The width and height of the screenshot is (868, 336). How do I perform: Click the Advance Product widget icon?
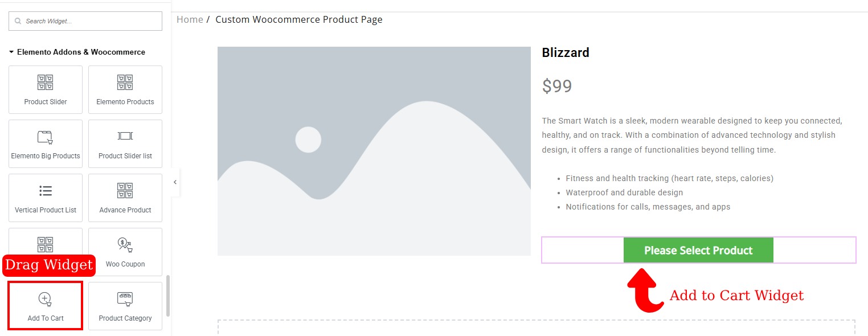125,198
